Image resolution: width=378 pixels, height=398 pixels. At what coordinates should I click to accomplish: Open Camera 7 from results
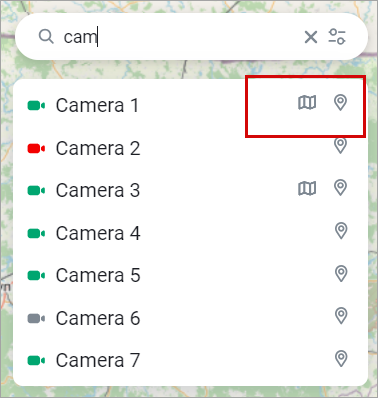click(x=190, y=360)
